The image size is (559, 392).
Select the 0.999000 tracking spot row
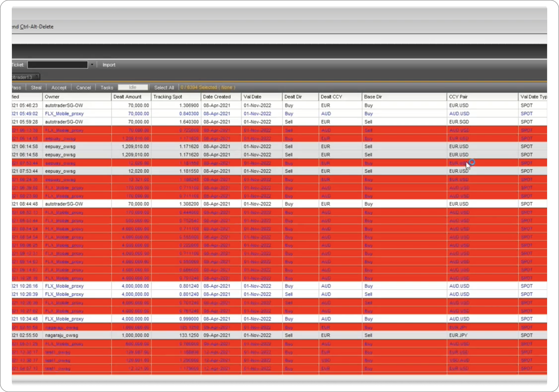(189, 319)
